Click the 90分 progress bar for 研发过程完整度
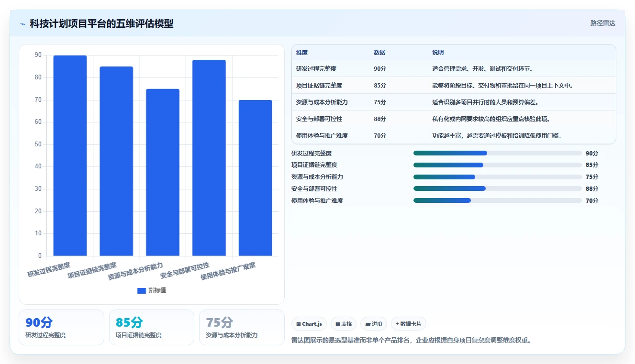635x364 pixels. point(498,153)
